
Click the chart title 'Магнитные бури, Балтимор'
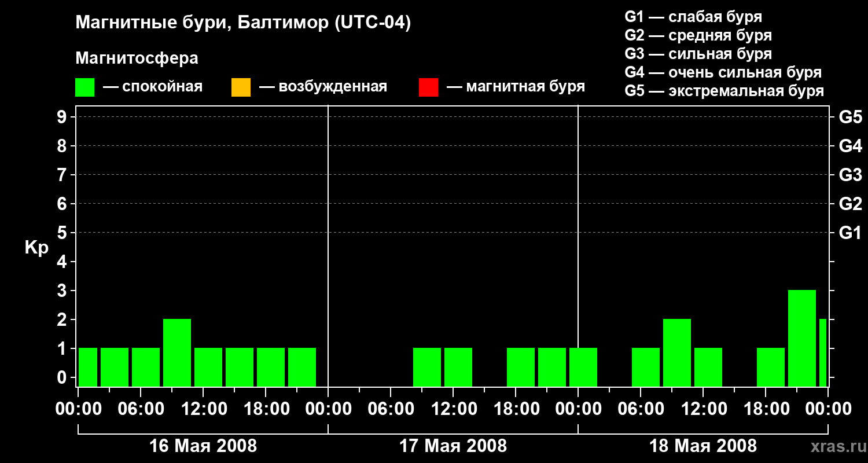point(243,24)
